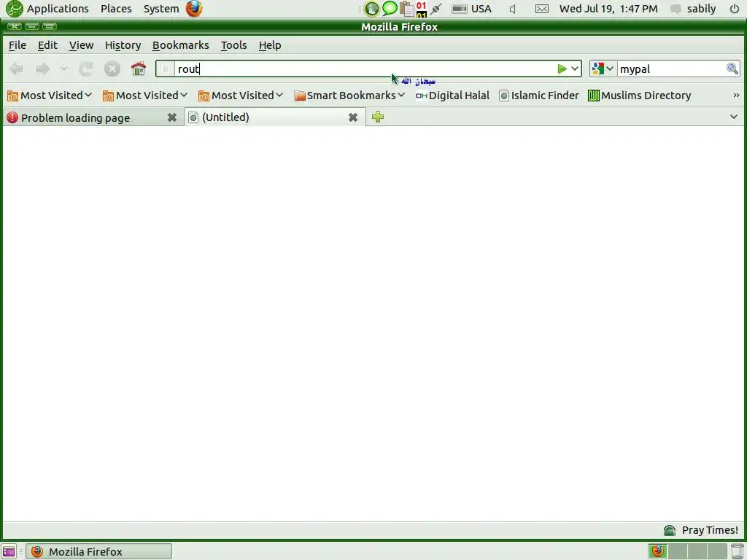Switch to the 'Problem loading page' tab
747x560 pixels.
tap(93, 117)
